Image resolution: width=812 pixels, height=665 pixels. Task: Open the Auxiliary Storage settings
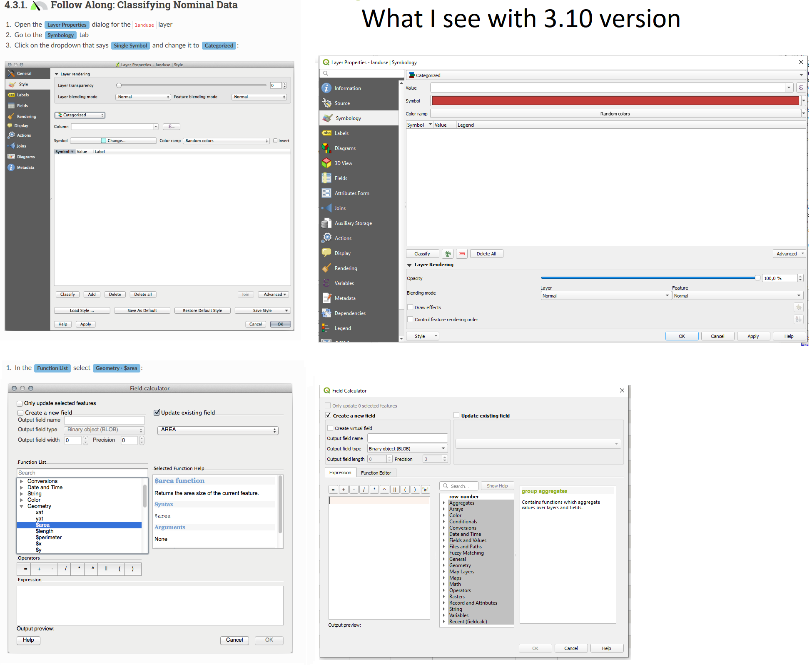click(x=353, y=223)
